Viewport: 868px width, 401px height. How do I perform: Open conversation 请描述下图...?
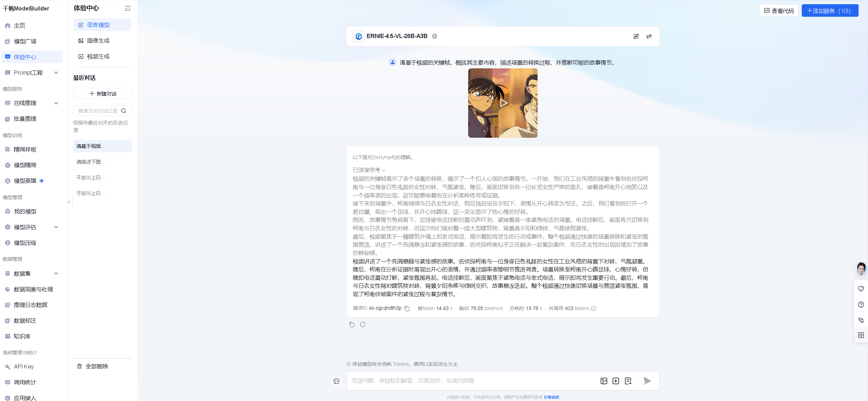[102, 162]
